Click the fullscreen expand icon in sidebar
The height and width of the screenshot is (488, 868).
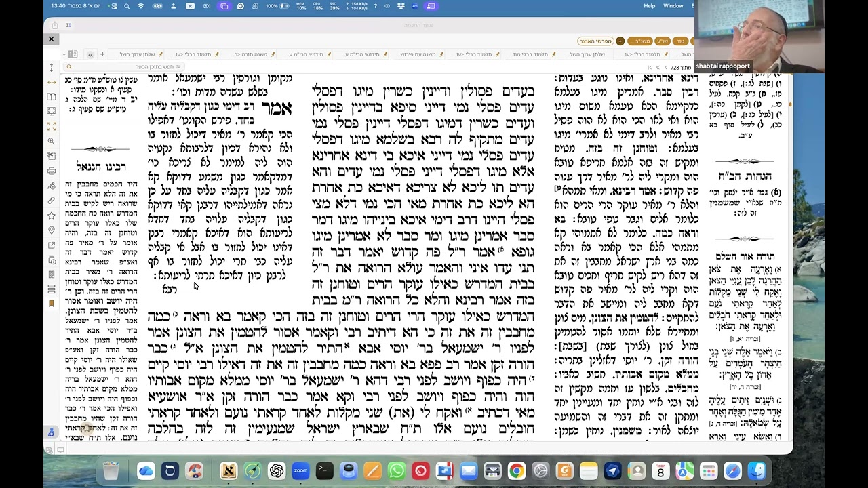[51, 126]
